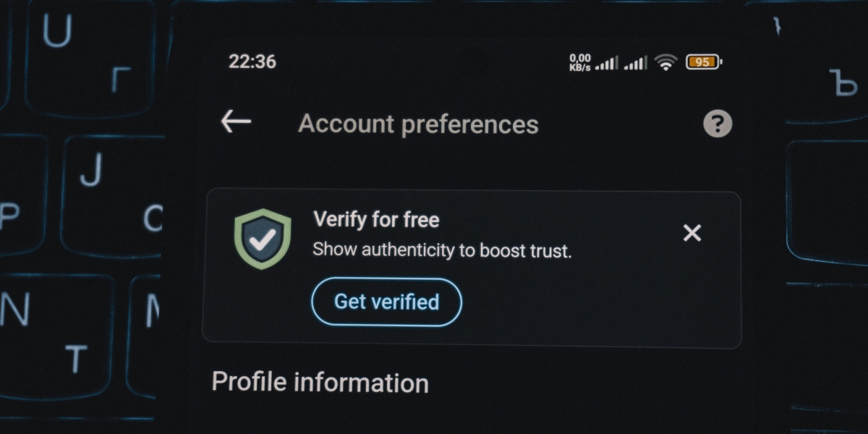Dismiss the Verify for free banner

coord(692,233)
